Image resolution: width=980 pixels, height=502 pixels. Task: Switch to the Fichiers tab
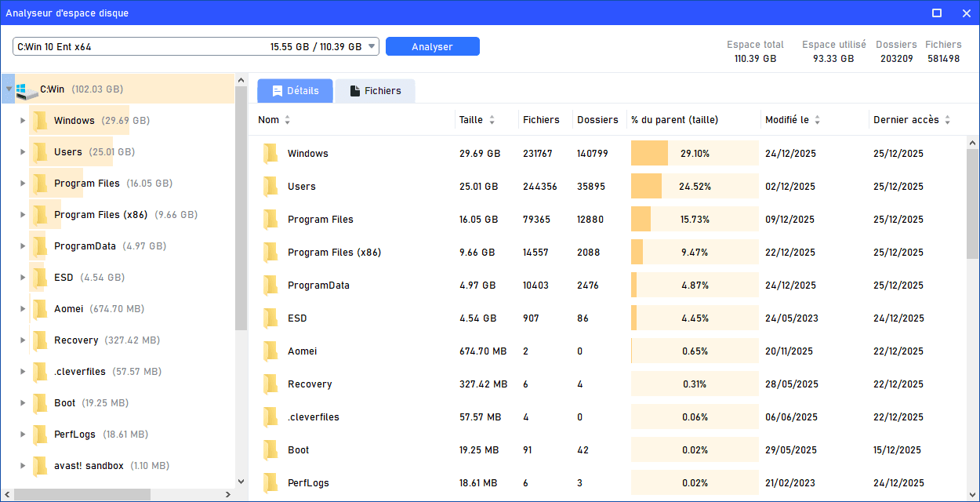point(375,91)
